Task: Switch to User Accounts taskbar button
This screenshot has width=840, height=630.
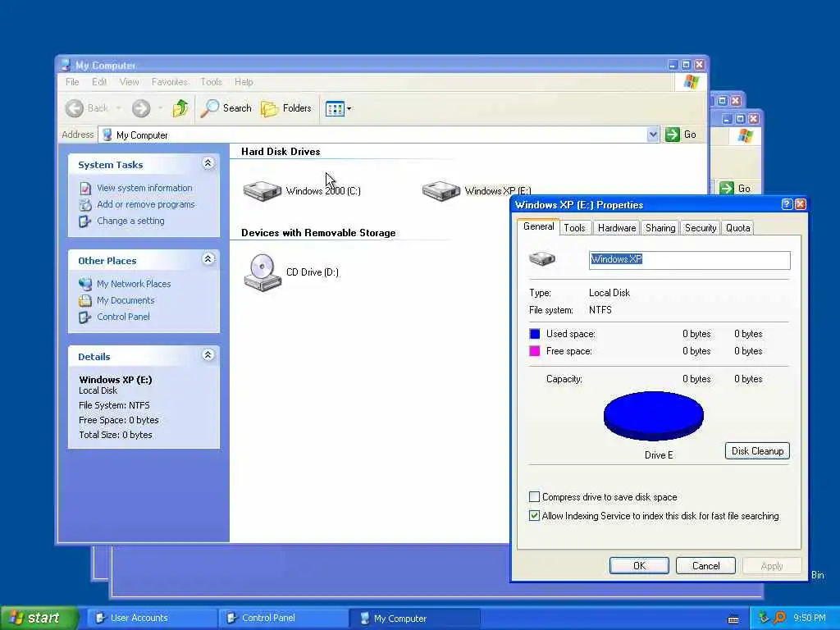Action: [151, 619]
